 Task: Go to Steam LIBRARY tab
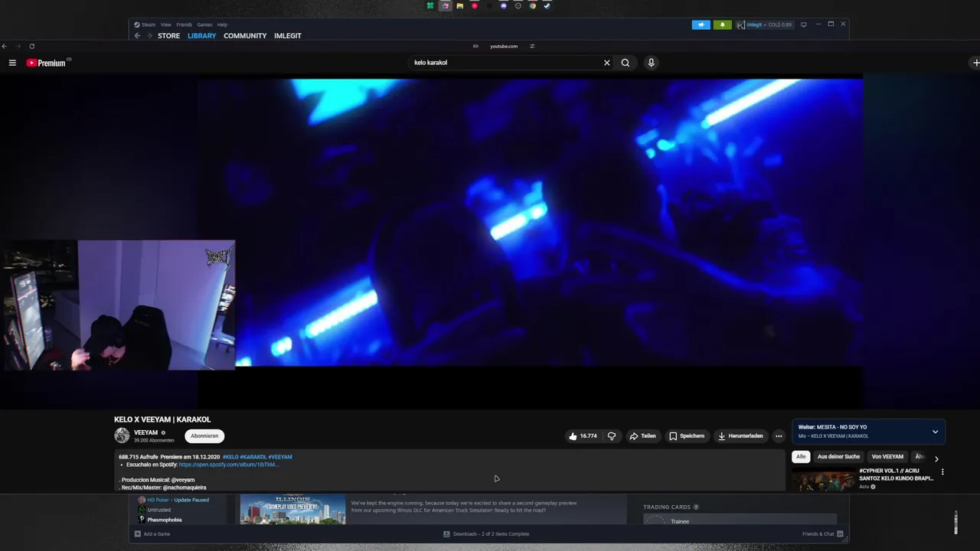point(202,36)
